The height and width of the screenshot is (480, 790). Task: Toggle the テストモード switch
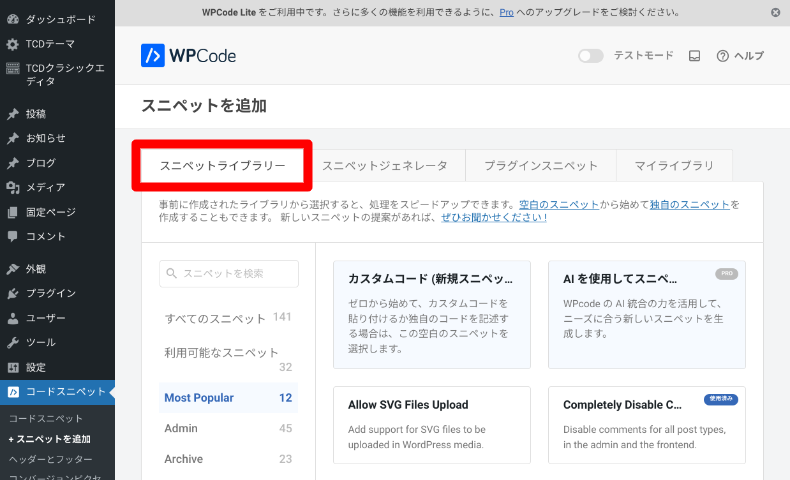(x=590, y=56)
